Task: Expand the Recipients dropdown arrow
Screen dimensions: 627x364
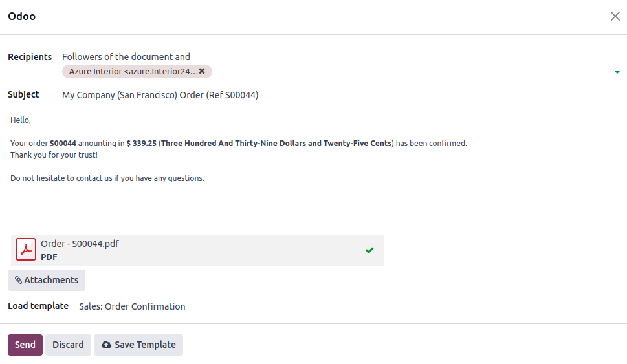Action: click(x=617, y=72)
